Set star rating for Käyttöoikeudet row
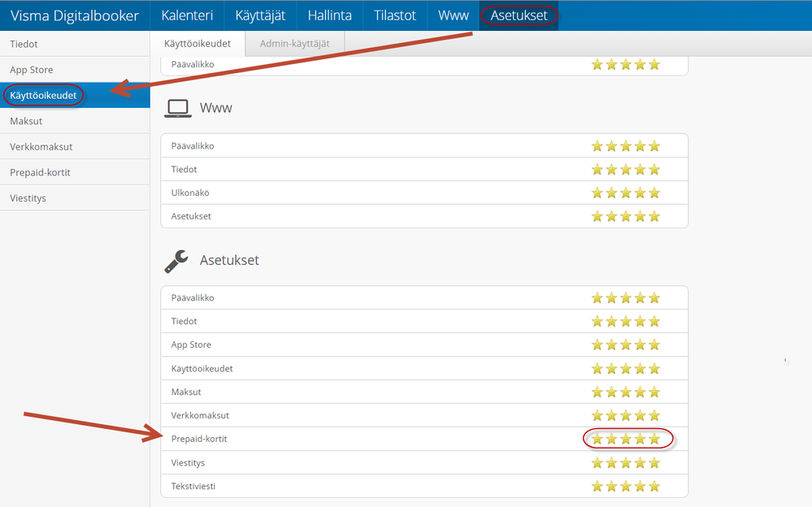 pyautogui.click(x=626, y=368)
